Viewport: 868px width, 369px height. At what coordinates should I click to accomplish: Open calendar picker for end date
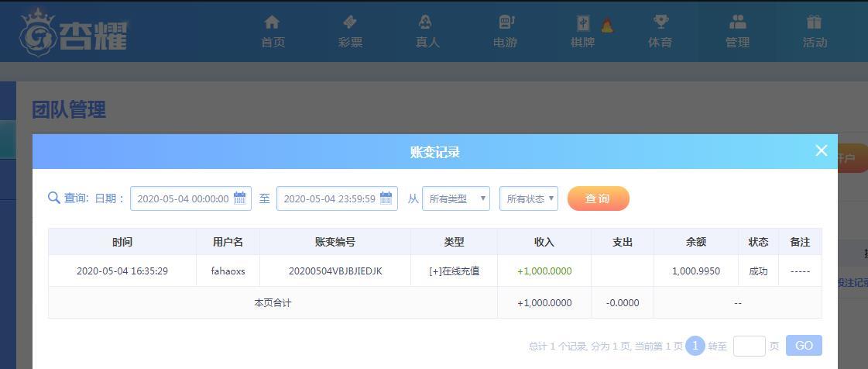[x=386, y=198]
